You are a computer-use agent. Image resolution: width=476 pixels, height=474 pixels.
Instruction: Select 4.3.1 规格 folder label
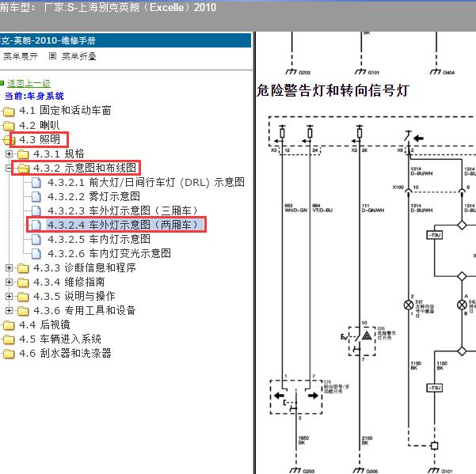[59, 154]
